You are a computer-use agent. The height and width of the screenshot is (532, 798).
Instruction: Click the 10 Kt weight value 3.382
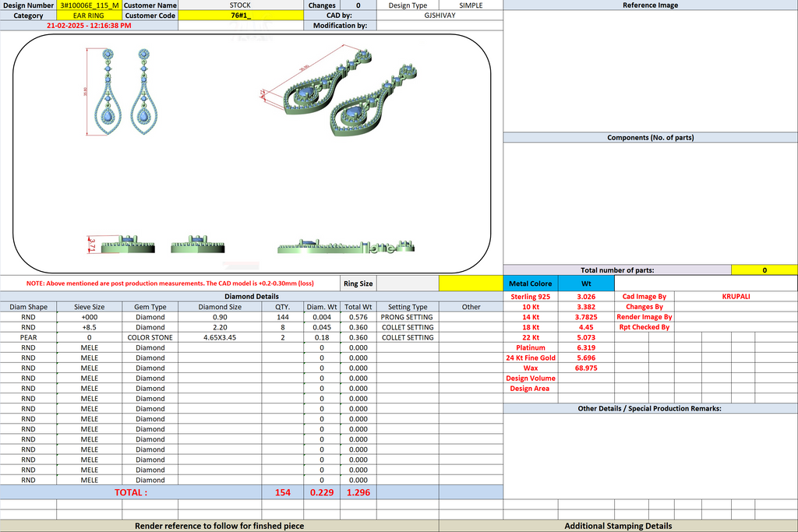click(586, 307)
